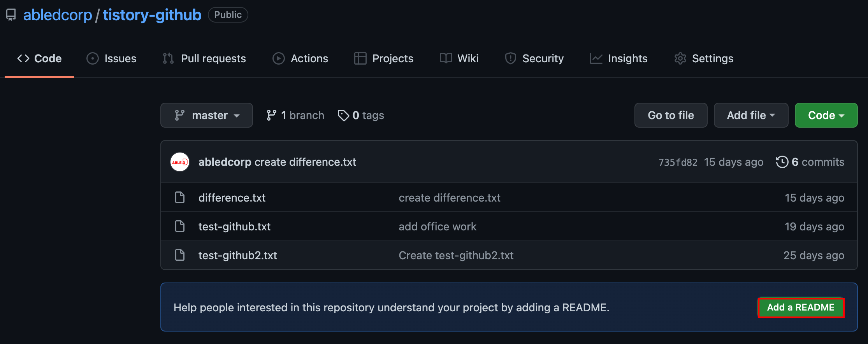Click the branch icon inside master button
Image resolution: width=868 pixels, height=344 pixels.
pos(179,115)
